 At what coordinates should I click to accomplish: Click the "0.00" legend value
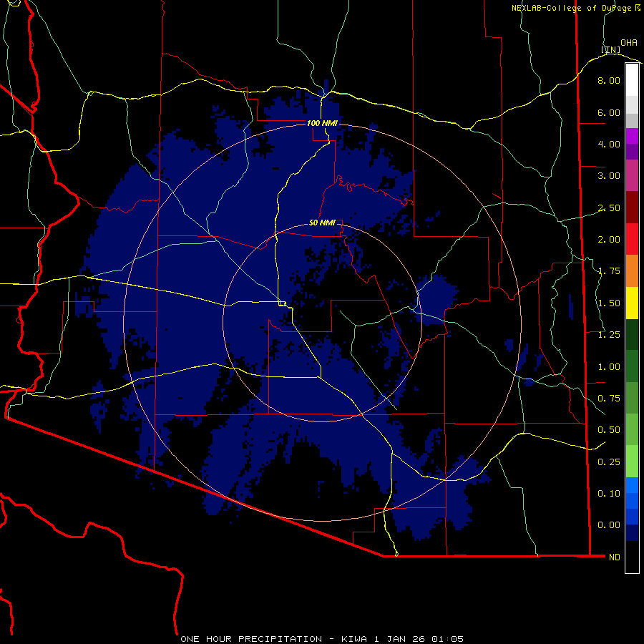tap(609, 525)
